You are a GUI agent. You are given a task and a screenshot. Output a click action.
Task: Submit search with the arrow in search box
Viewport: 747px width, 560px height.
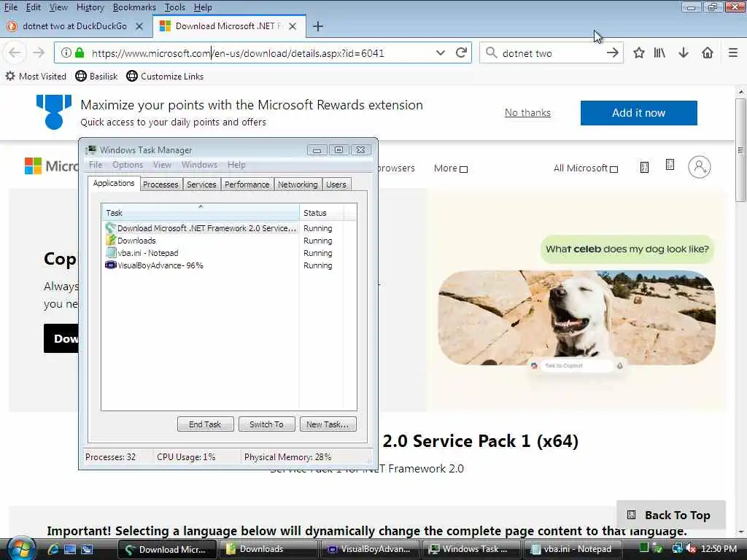point(613,52)
